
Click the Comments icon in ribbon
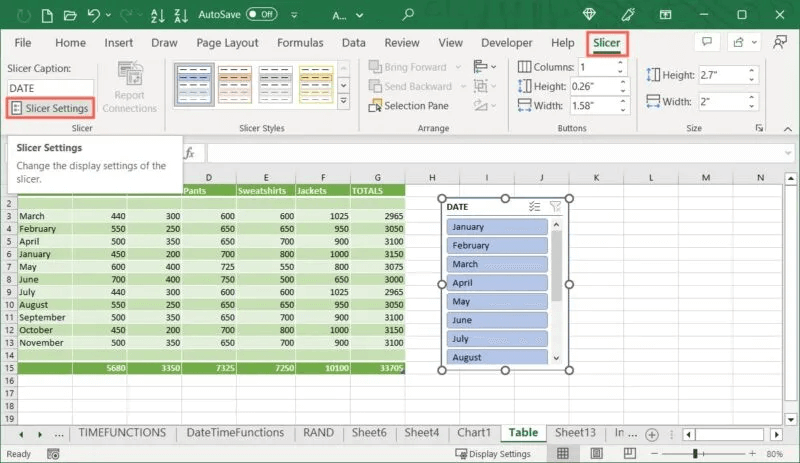(707, 43)
